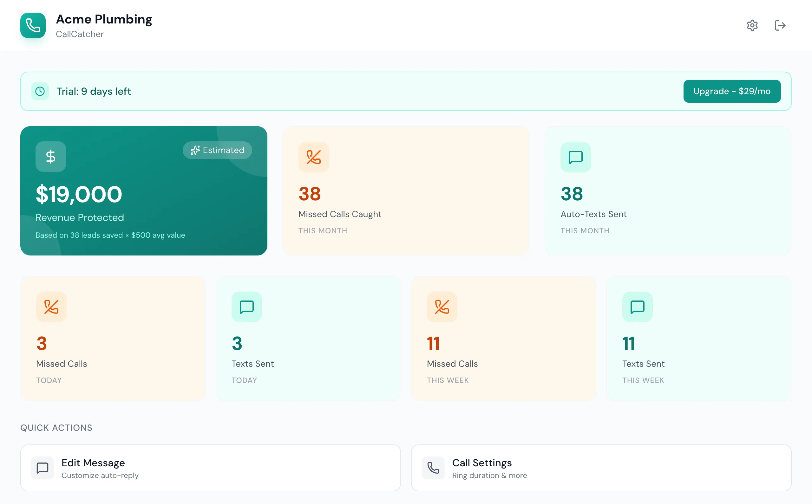Click missed-call icon on Missed Calls Caught card
Viewport: 812px width, 504px height.
tap(313, 157)
